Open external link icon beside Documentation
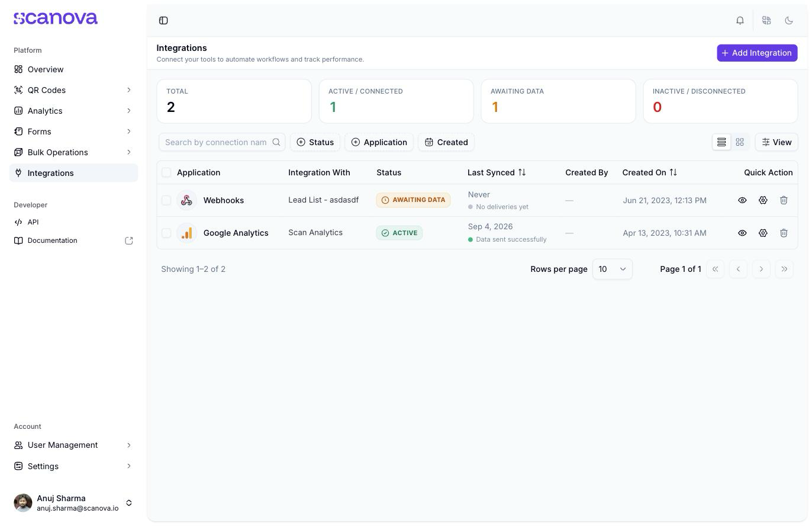The image size is (812, 526). point(128,240)
